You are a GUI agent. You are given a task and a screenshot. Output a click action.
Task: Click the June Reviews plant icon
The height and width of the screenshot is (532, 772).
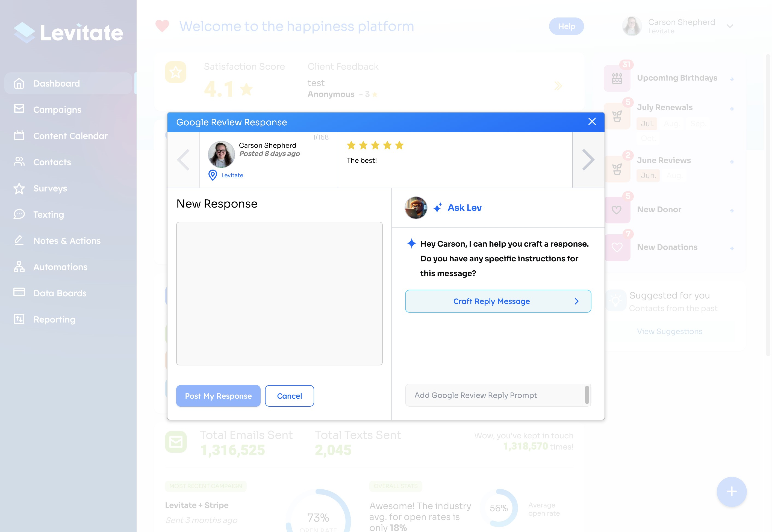617,169
